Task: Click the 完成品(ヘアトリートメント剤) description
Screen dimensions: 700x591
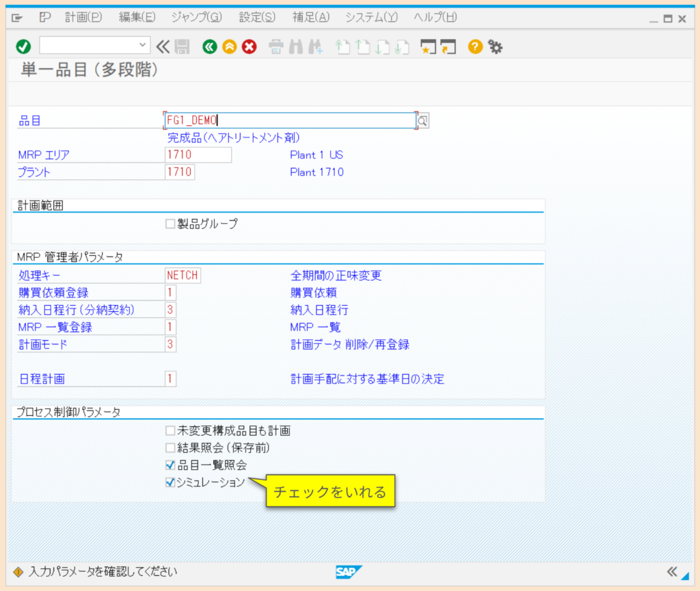Action: point(234,137)
